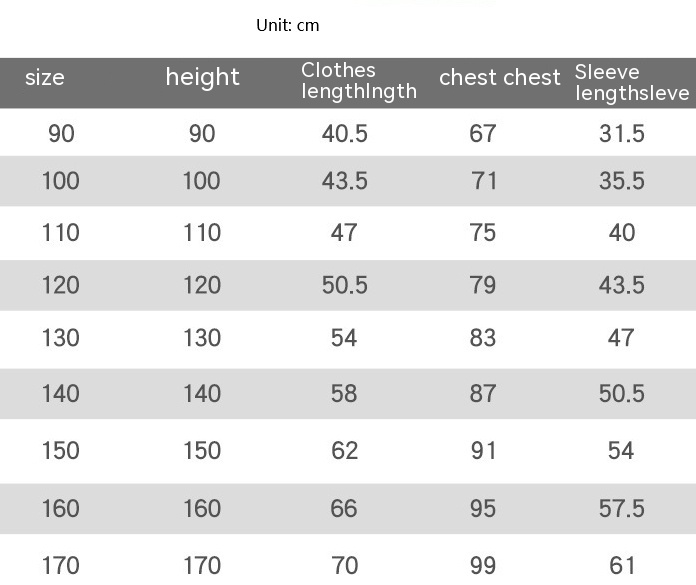
Task: Select the clothes length value 58
Action: (344, 394)
